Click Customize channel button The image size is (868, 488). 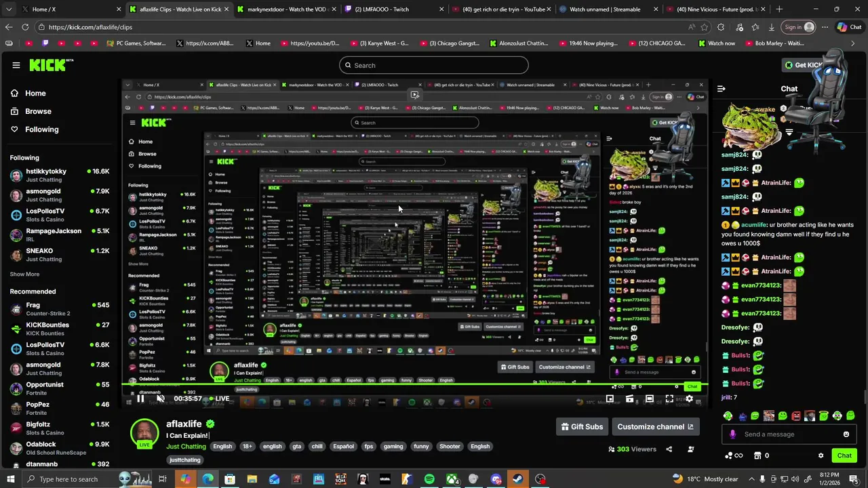tap(655, 427)
